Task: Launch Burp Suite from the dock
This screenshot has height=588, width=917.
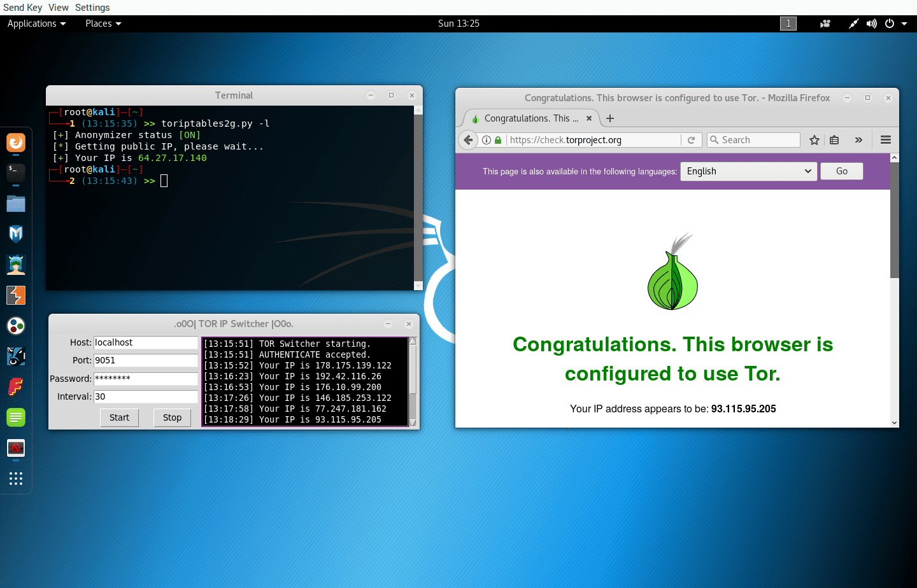Action: click(16, 295)
